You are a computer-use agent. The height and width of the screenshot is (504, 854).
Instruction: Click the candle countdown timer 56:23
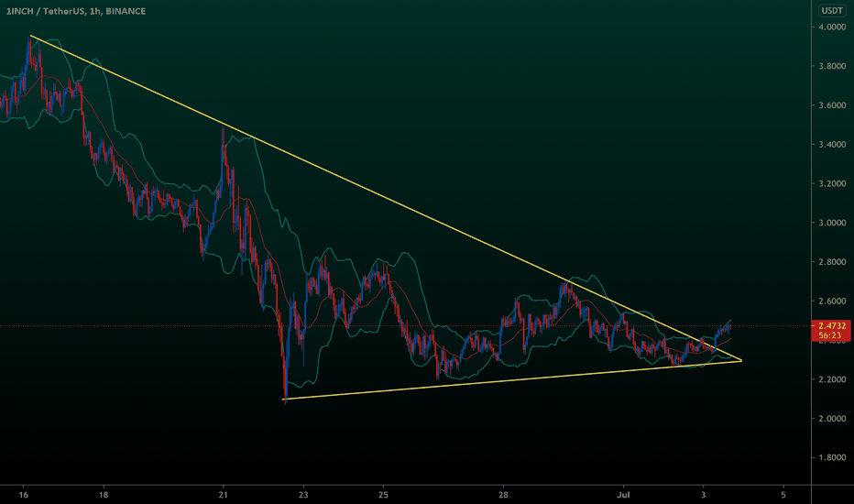[829, 335]
